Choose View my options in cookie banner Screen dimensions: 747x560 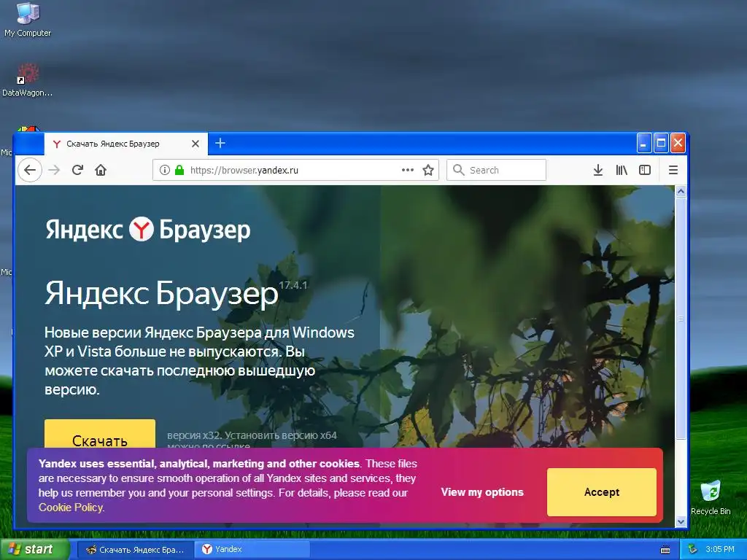point(482,492)
